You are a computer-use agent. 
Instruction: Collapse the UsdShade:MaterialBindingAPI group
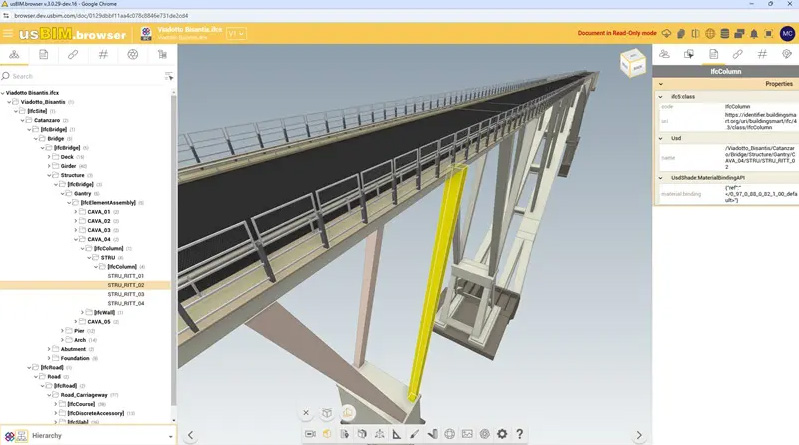[660, 178]
